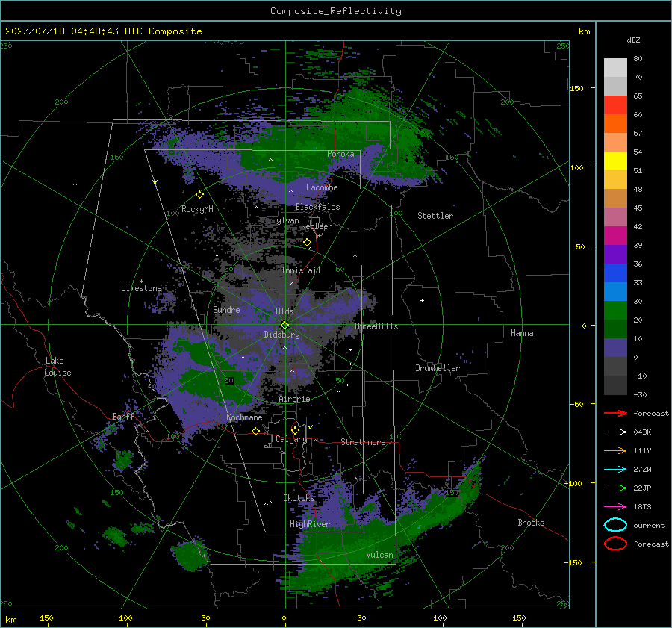Viewport: 672px width, 628px height.
Task: Select the white 04DK arrow icon
Action: click(615, 432)
